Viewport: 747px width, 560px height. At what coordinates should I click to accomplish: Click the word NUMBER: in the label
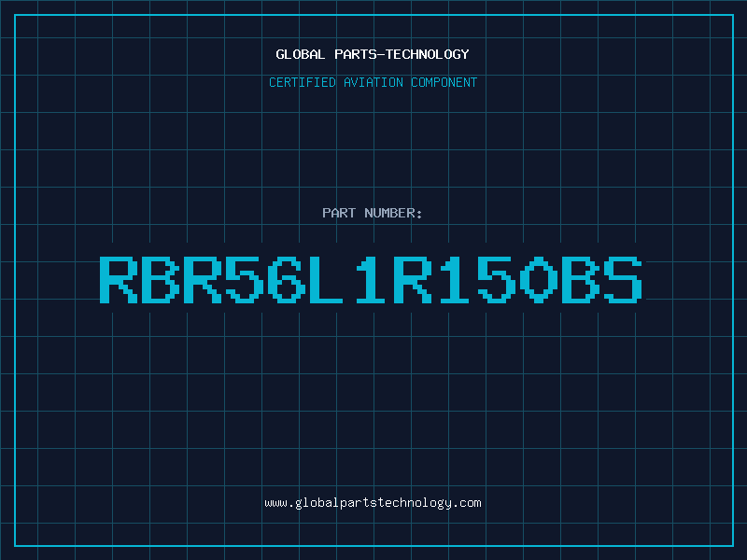(393, 213)
